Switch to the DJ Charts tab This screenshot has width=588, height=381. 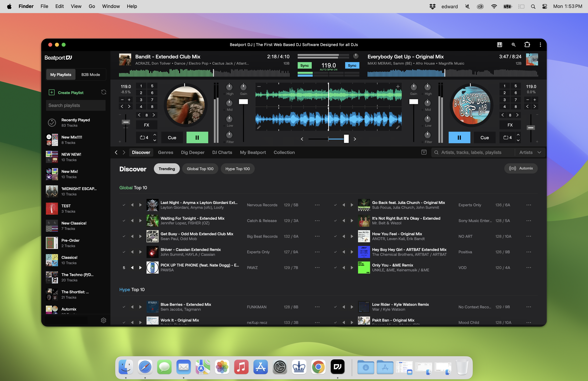tap(222, 152)
